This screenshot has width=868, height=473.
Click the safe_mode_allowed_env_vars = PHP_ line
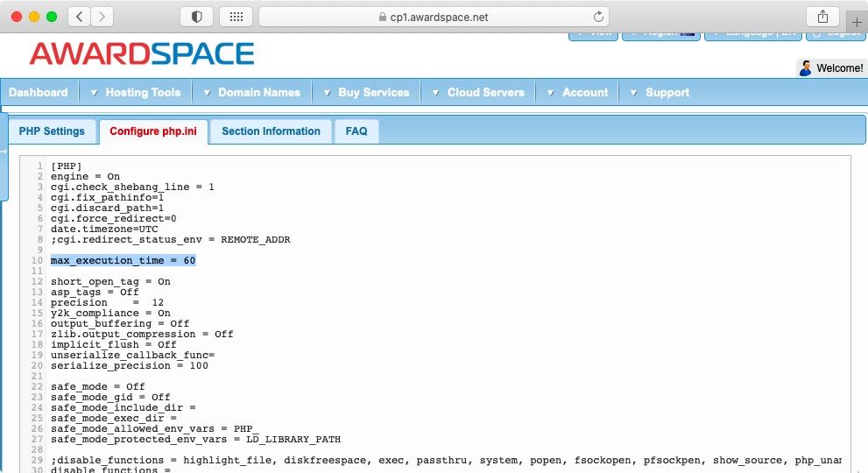154,429
